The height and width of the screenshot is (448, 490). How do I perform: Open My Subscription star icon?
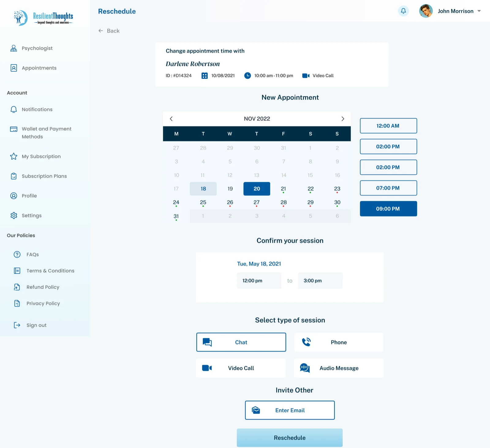[x=14, y=156]
